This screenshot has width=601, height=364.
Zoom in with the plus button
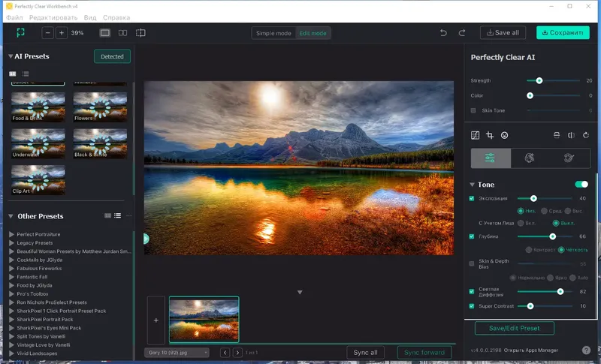[x=62, y=33]
